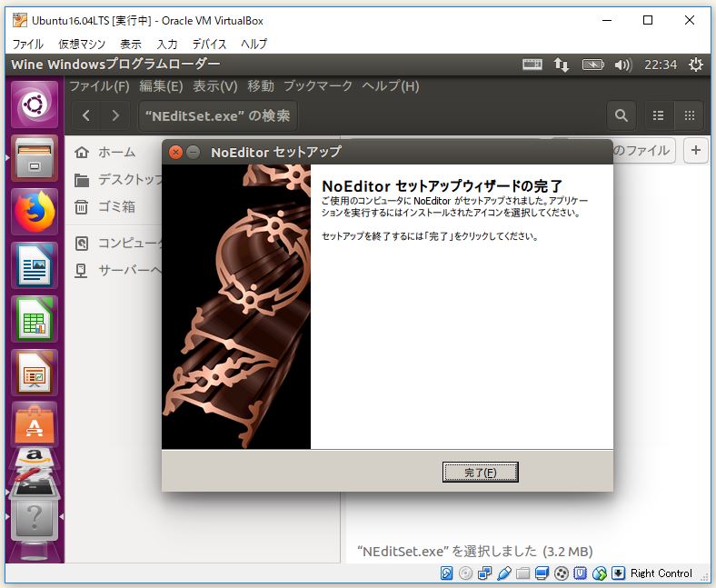Click VirtualBox mouse integration status icon
The width and height of the screenshot is (716, 588).
pos(599,573)
